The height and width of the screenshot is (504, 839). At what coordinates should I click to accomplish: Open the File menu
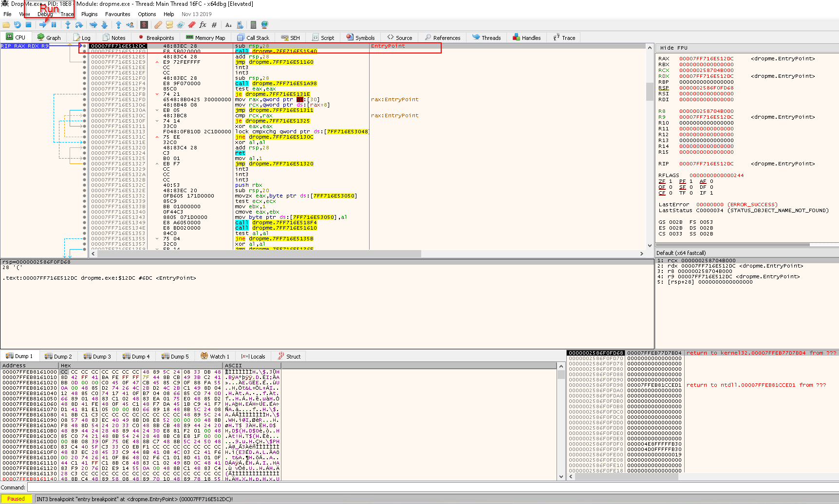point(7,14)
